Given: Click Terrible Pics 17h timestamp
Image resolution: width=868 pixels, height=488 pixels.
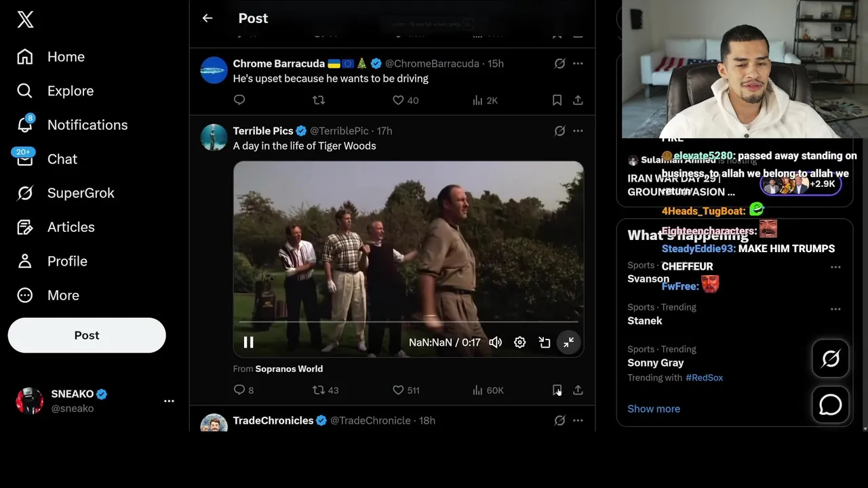Looking at the screenshot, I should pos(384,131).
